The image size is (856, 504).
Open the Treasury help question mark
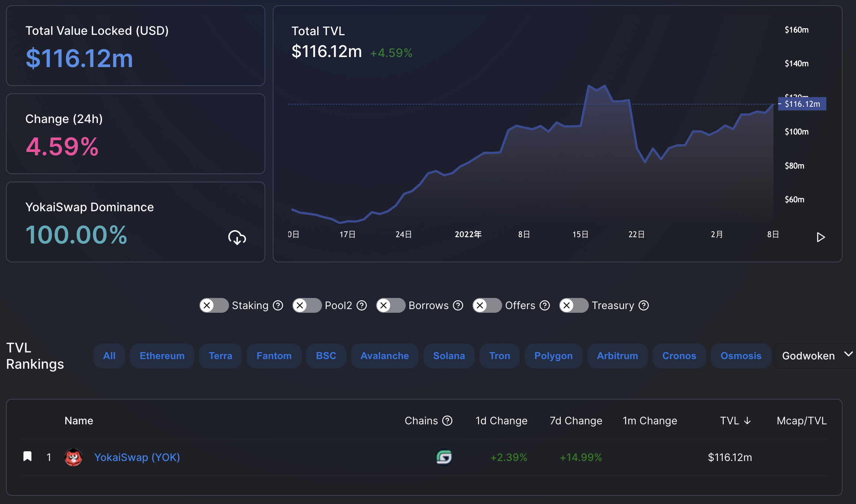[644, 305]
